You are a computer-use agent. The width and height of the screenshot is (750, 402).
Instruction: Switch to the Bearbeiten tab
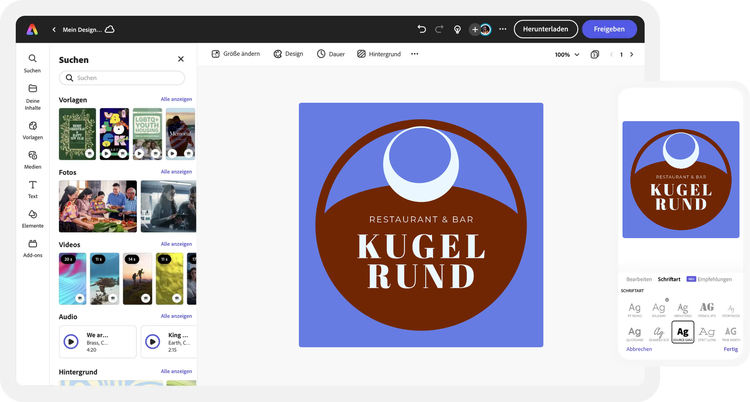(639, 279)
